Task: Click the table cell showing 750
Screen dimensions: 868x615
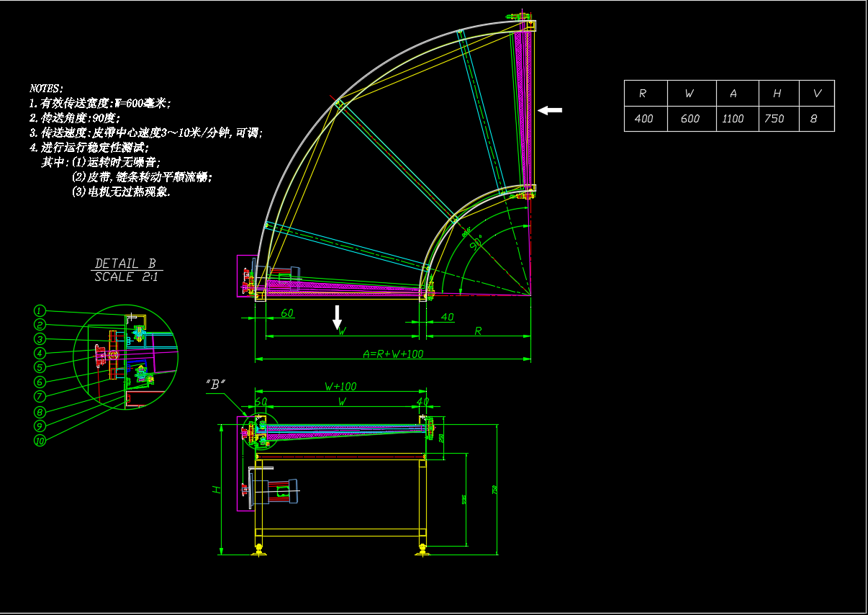Action: tap(774, 119)
